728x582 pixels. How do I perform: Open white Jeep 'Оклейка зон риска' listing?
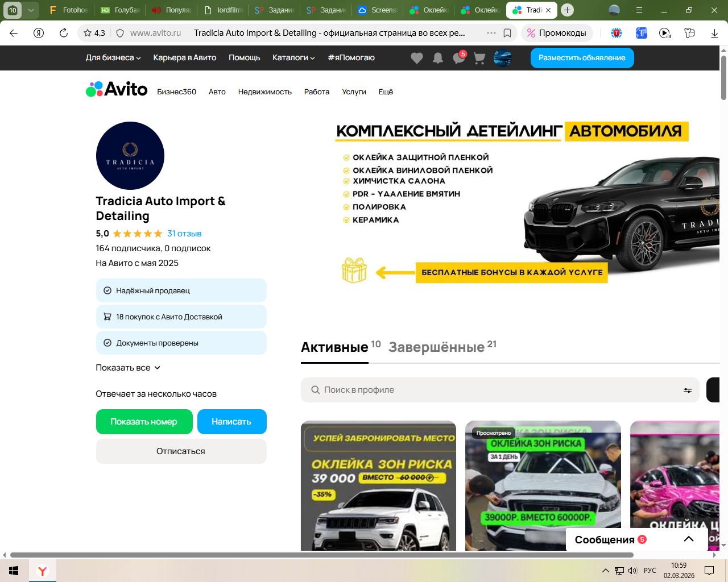point(378,485)
